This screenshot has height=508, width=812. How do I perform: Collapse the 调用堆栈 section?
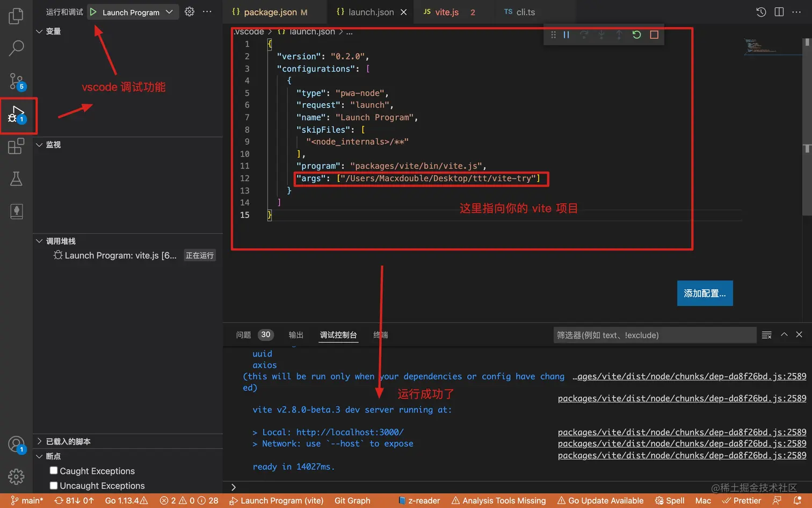click(x=39, y=241)
